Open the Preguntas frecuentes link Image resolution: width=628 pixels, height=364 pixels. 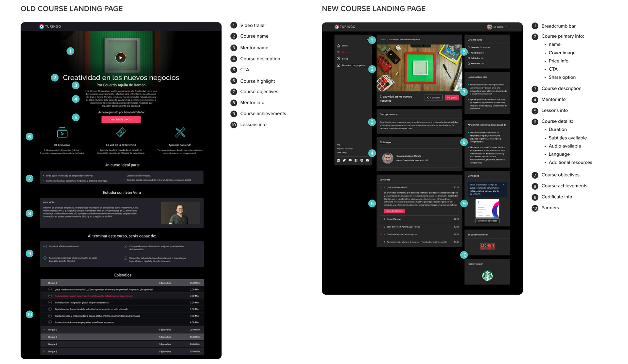(x=345, y=148)
